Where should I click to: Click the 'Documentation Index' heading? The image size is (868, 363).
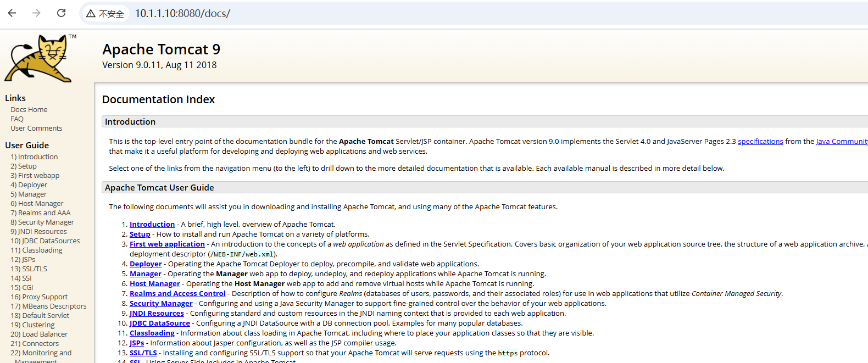pyautogui.click(x=158, y=99)
